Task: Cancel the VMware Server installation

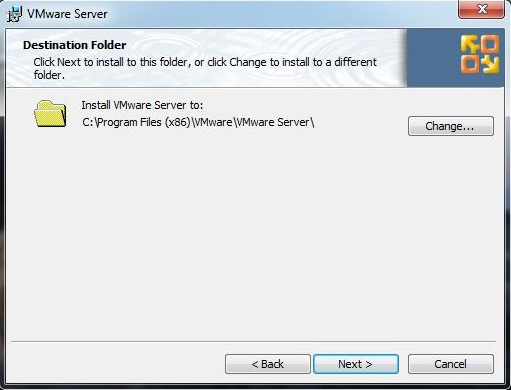Action: point(451,364)
